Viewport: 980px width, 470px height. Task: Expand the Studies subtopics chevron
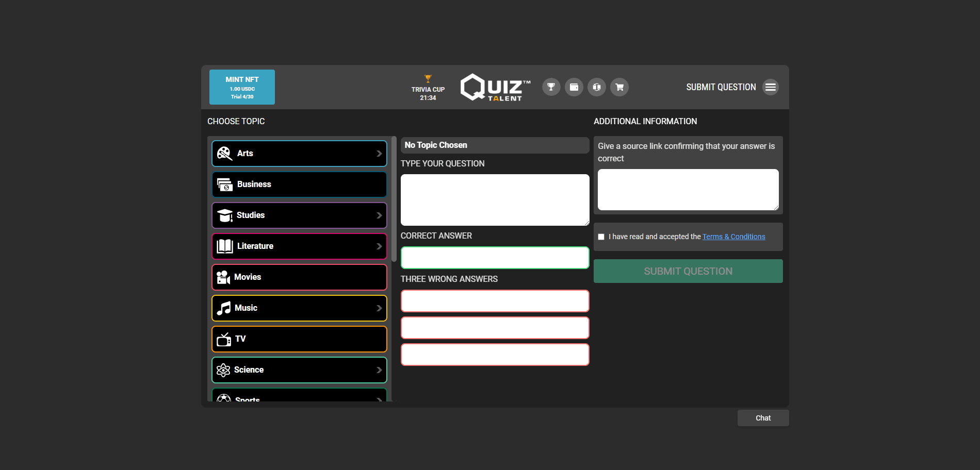[379, 215]
